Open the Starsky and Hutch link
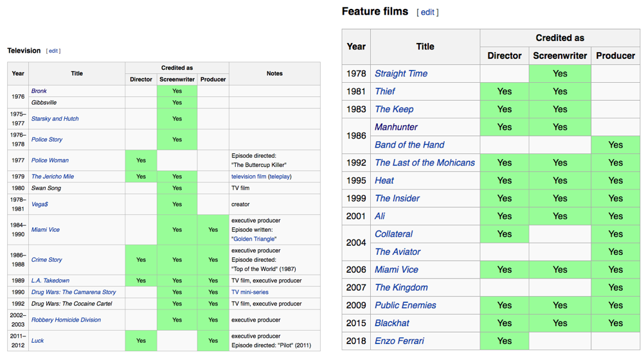The height and width of the screenshot is (355, 644). tap(55, 119)
